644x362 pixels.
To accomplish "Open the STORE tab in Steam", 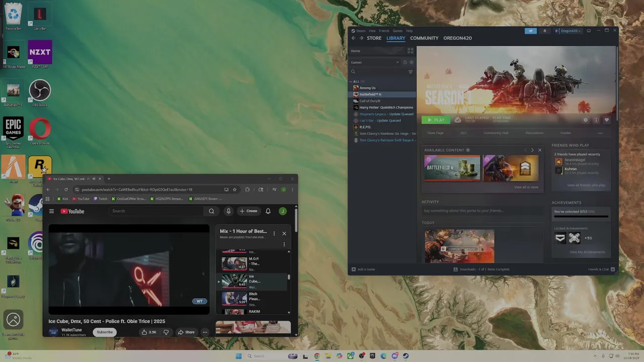I will [x=374, y=38].
